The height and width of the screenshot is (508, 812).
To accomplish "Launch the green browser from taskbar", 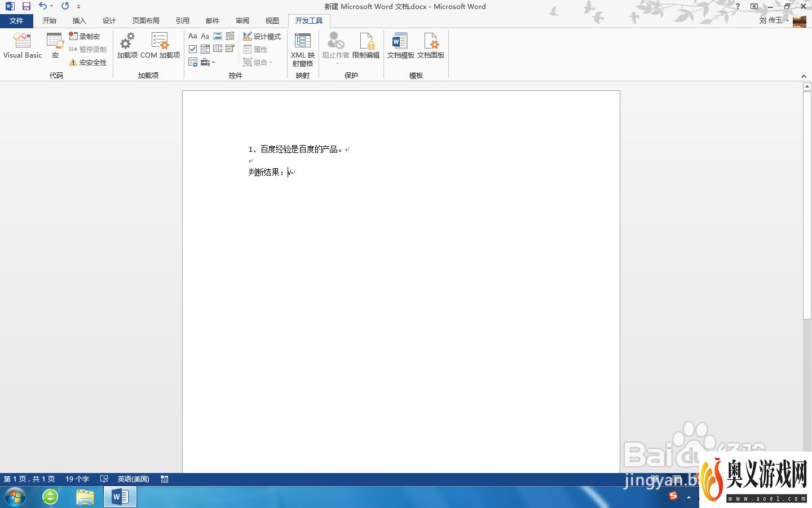I will [50, 497].
